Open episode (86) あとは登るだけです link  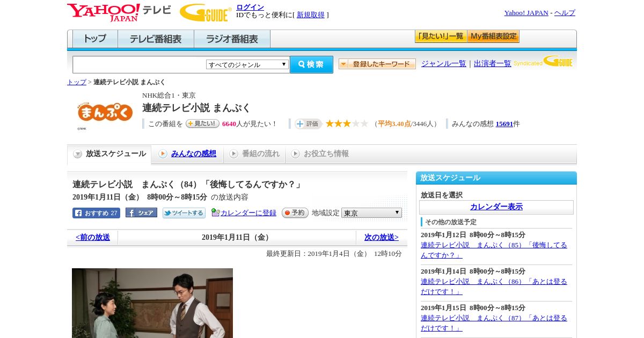494,286
